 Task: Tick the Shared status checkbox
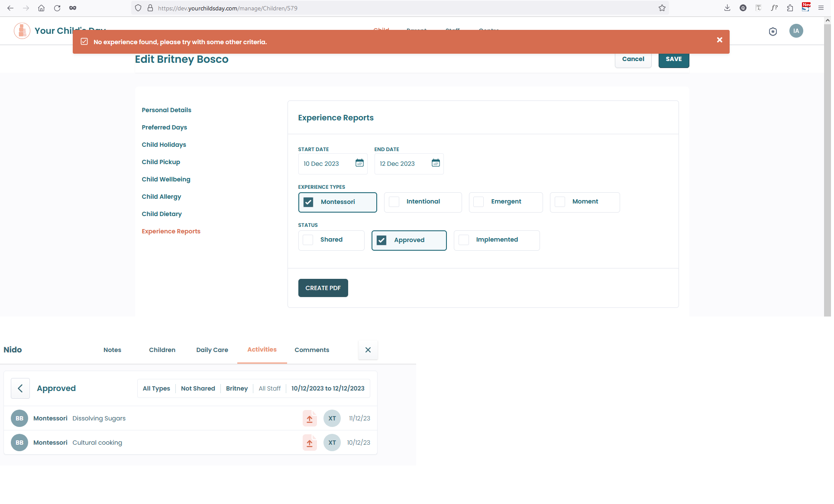tap(308, 240)
